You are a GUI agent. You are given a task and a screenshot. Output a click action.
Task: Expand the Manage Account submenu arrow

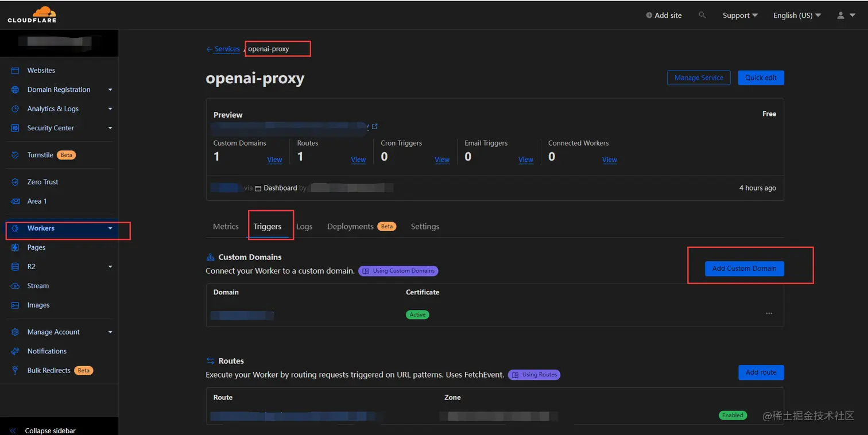pyautogui.click(x=110, y=332)
